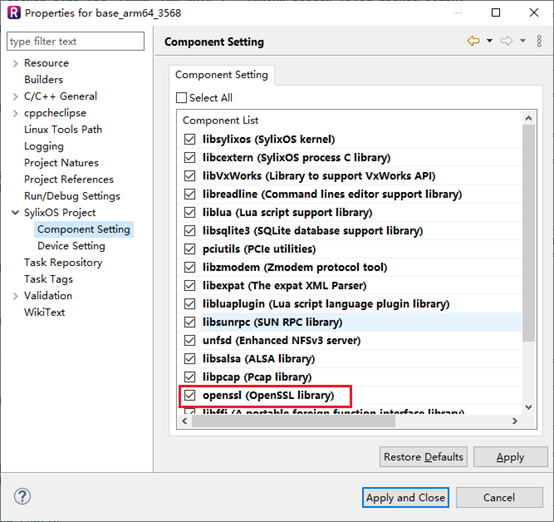Select Component Setting tree item
The width and height of the screenshot is (554, 522).
pyautogui.click(x=84, y=229)
